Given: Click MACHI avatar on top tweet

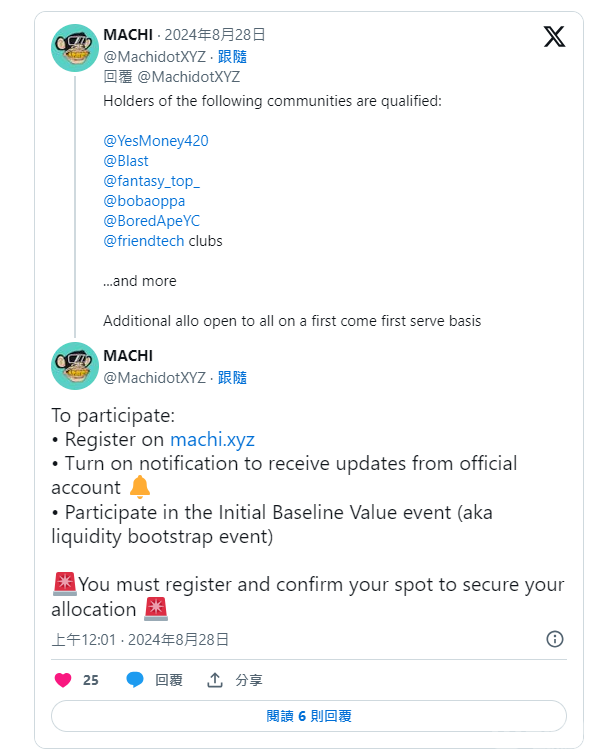Looking at the screenshot, I should click(75, 48).
